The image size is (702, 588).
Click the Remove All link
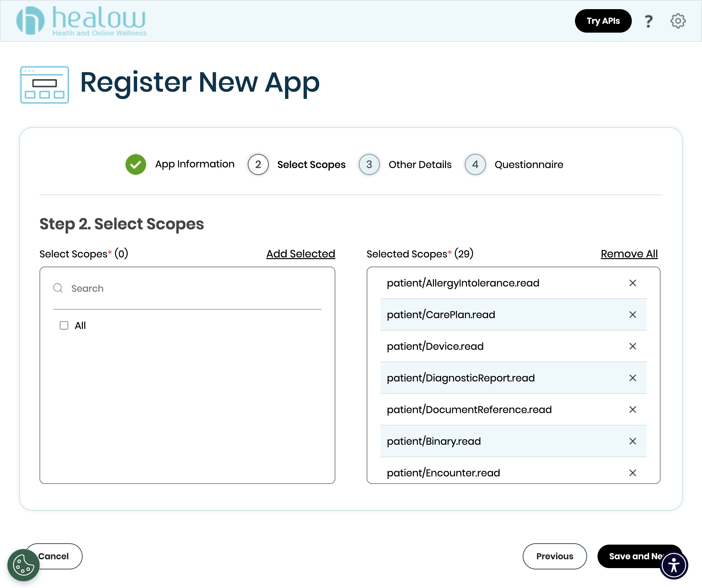coord(629,254)
